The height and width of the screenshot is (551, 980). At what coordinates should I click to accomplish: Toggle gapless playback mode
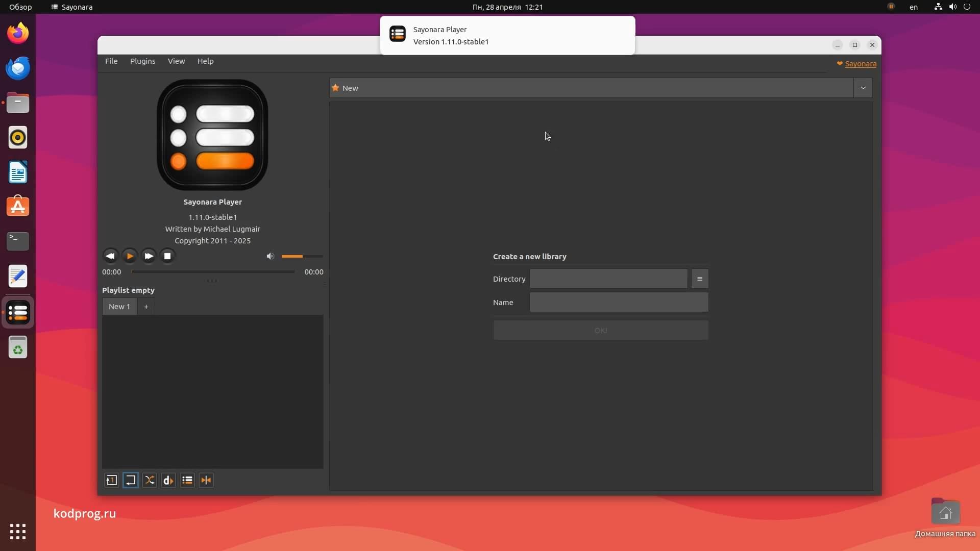(x=206, y=480)
